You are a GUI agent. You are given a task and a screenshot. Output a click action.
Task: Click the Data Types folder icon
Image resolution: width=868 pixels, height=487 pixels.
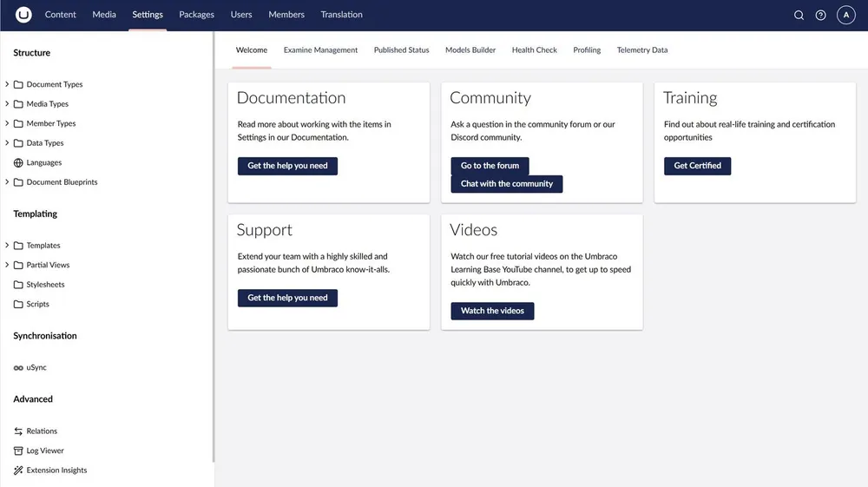tap(18, 142)
